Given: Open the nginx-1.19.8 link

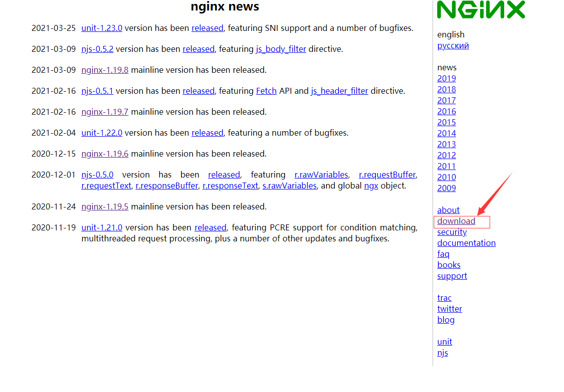Looking at the screenshot, I should (x=105, y=70).
